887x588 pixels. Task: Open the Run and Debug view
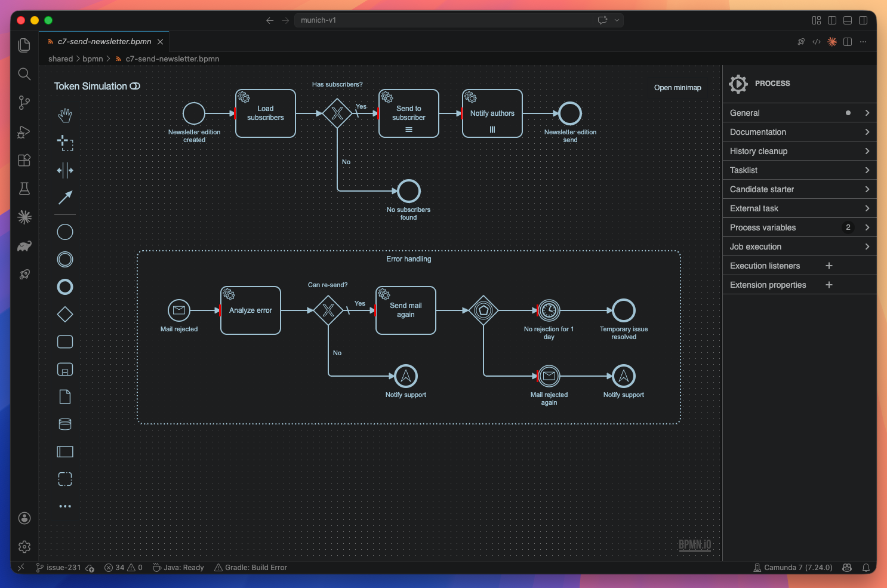[x=24, y=131]
